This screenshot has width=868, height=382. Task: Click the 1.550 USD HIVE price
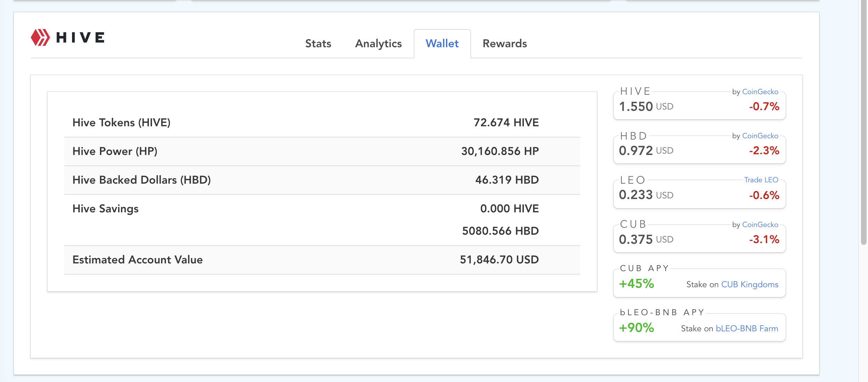(x=646, y=106)
